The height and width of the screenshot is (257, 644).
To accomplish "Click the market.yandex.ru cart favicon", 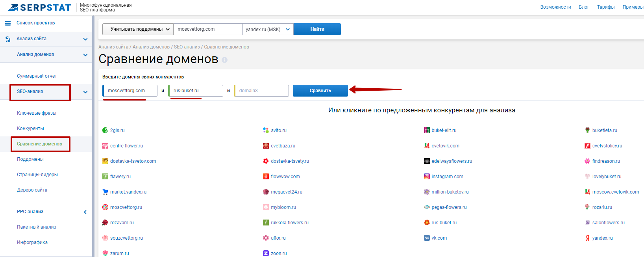I will [105, 192].
